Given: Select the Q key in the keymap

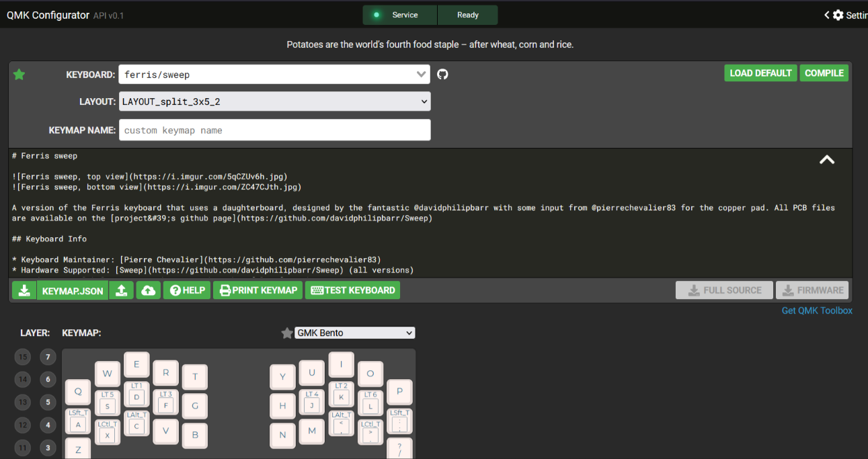Looking at the screenshot, I should pyautogui.click(x=78, y=392).
